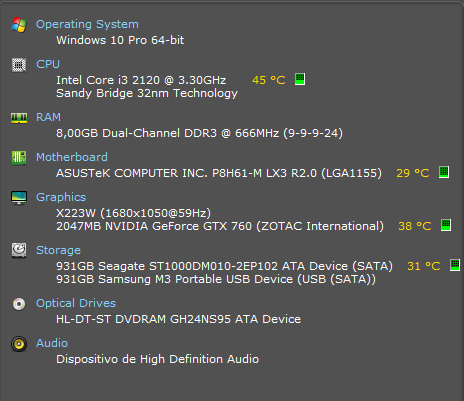Open the CPU section heading
The image size is (464, 401).
(x=48, y=64)
